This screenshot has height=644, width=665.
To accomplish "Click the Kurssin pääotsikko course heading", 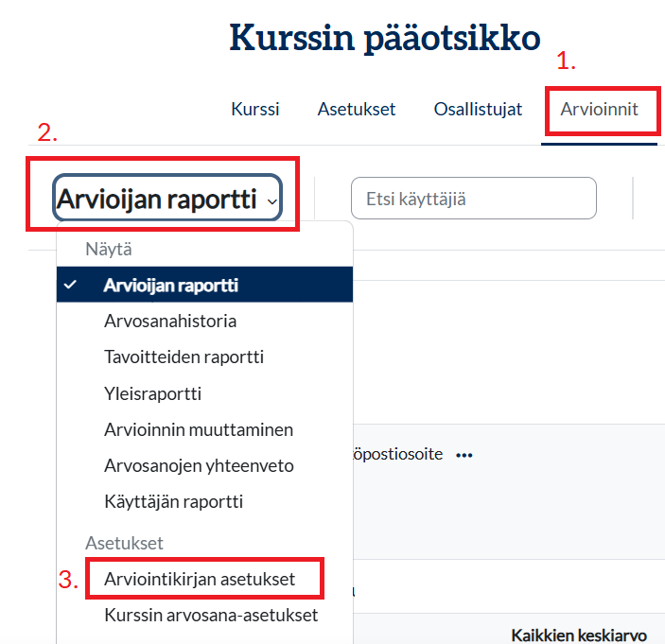I will coord(385,38).
